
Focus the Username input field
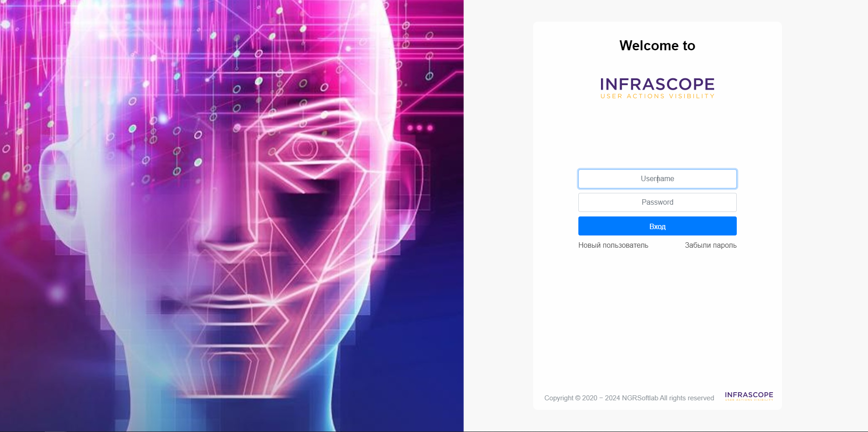tap(657, 179)
